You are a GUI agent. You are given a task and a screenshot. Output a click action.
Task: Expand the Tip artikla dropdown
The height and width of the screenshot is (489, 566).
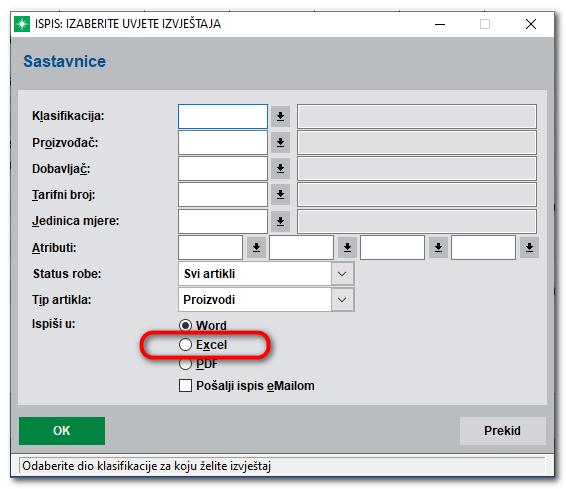(342, 300)
